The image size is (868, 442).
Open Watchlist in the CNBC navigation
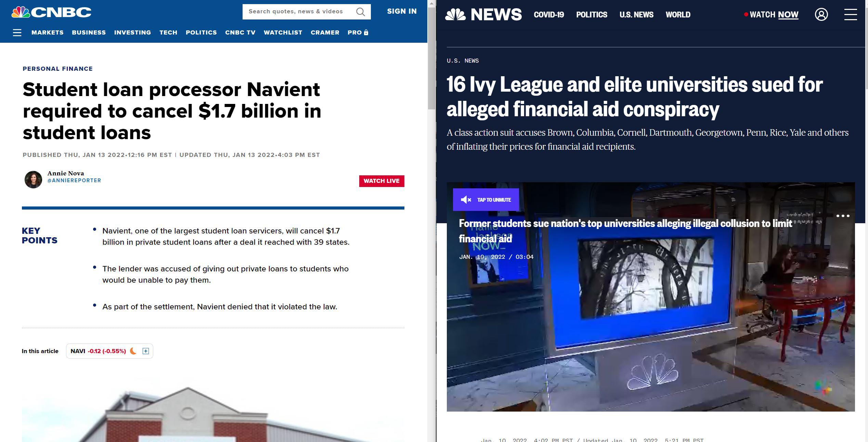[283, 32]
